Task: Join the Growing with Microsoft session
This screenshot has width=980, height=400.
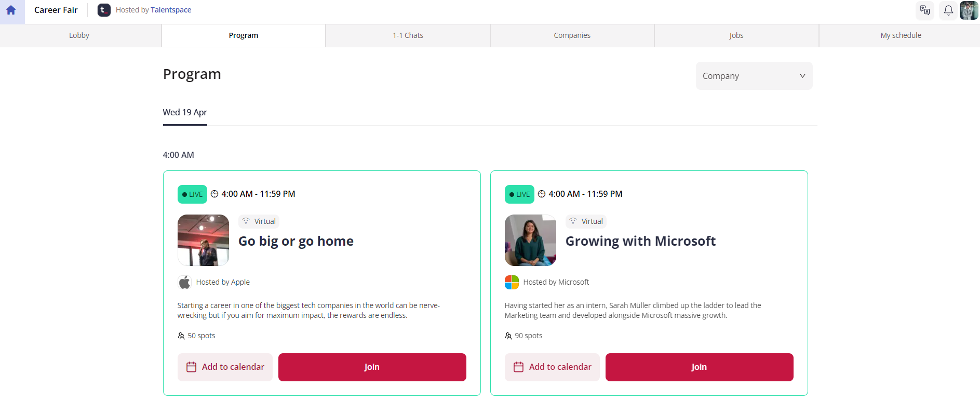Action: tap(699, 367)
